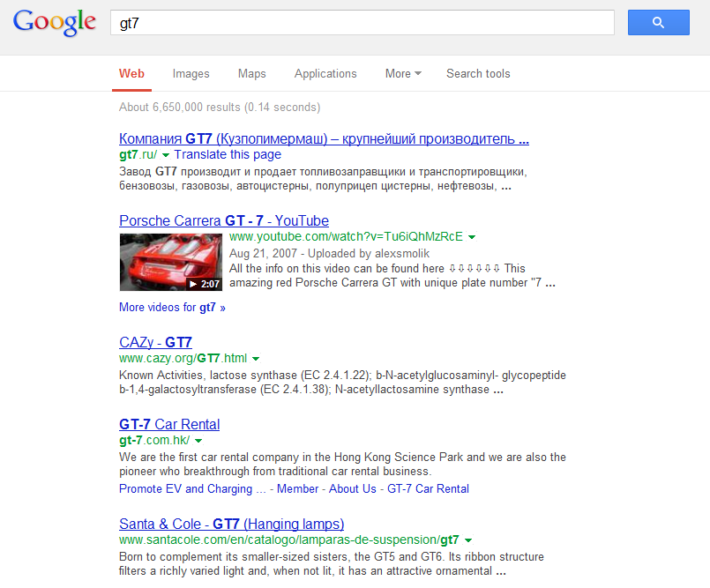Screen dimensions: 710x588
Task: Open Santa & Cole - GT7 (Hanging lamps)
Action: click(231, 524)
